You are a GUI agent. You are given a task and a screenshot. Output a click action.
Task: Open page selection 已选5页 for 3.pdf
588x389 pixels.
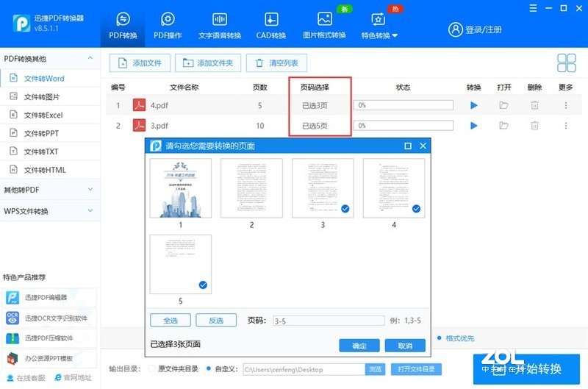315,126
